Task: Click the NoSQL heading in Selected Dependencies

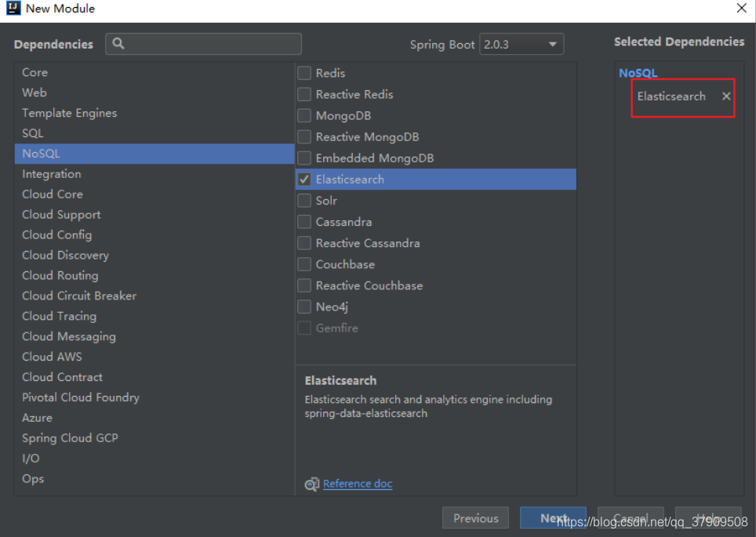Action: [x=638, y=73]
